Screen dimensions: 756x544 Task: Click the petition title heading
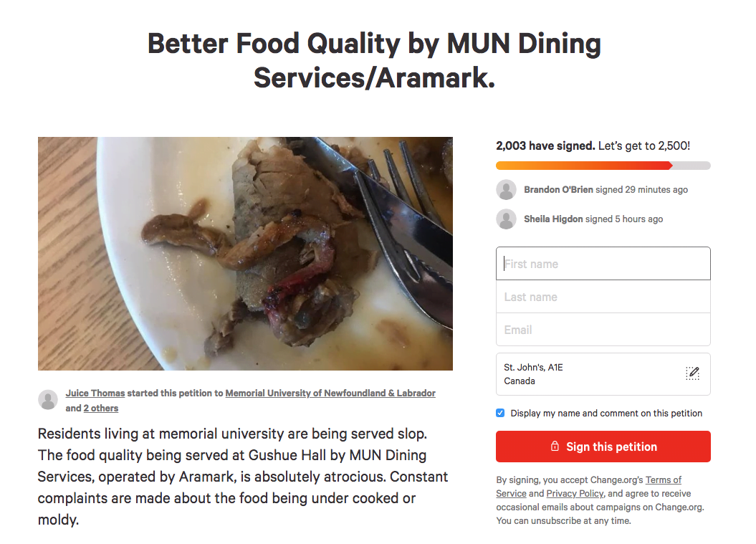374,60
